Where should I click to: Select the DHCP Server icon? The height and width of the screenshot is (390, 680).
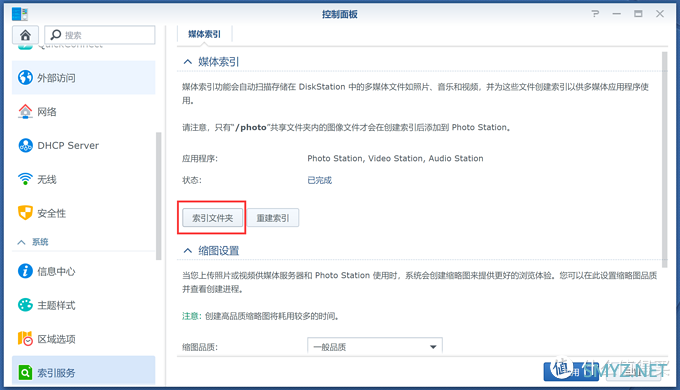coord(25,145)
